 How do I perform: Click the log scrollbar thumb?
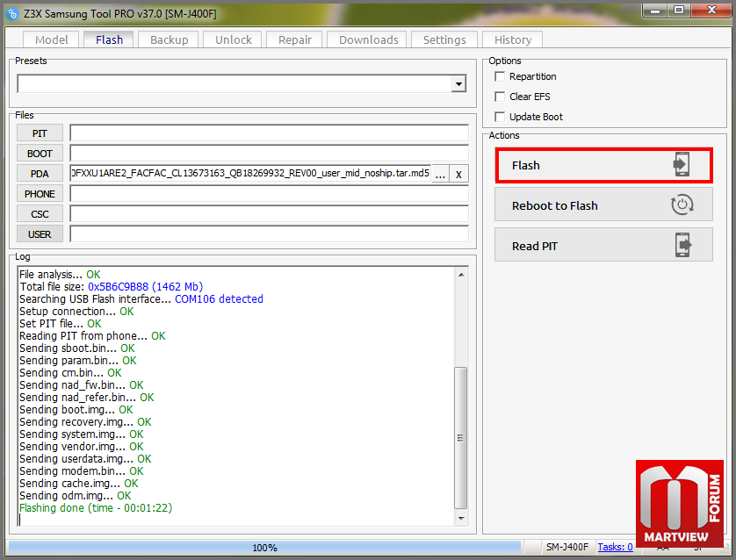click(461, 438)
